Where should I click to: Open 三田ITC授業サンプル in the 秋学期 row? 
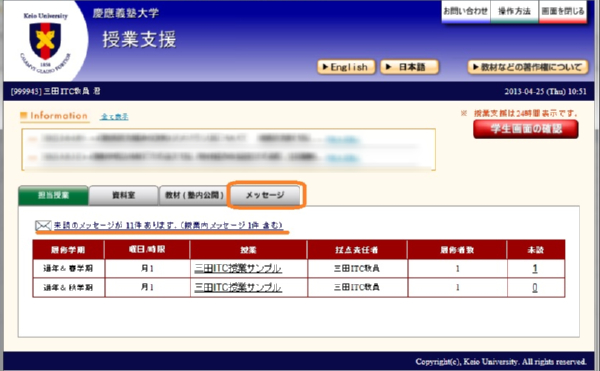point(238,287)
